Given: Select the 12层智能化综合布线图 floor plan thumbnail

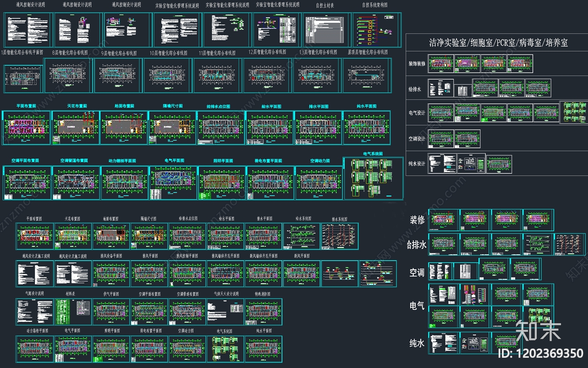Looking at the screenshot, I should coord(268,75).
